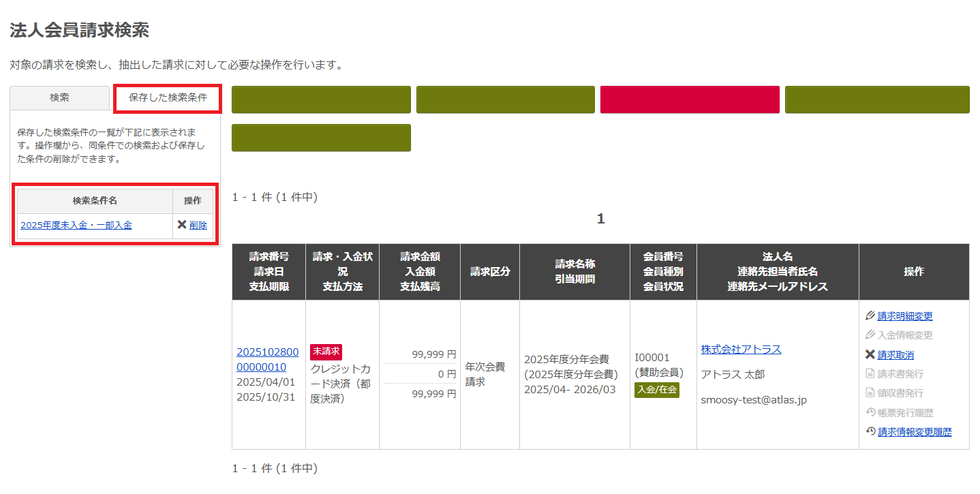980x494 pixels.
Task: Click the 検索条件名 column header
Action: 95,201
